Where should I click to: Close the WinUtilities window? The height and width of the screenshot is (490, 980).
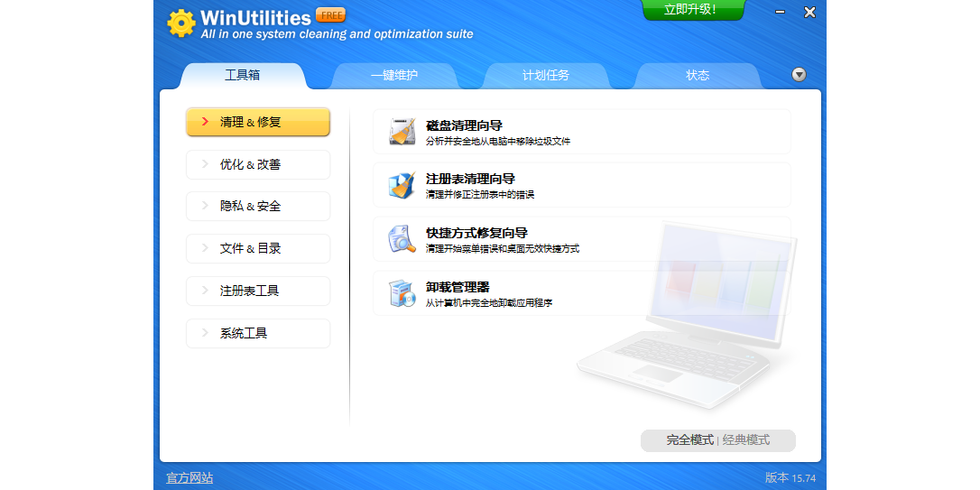[x=809, y=12]
